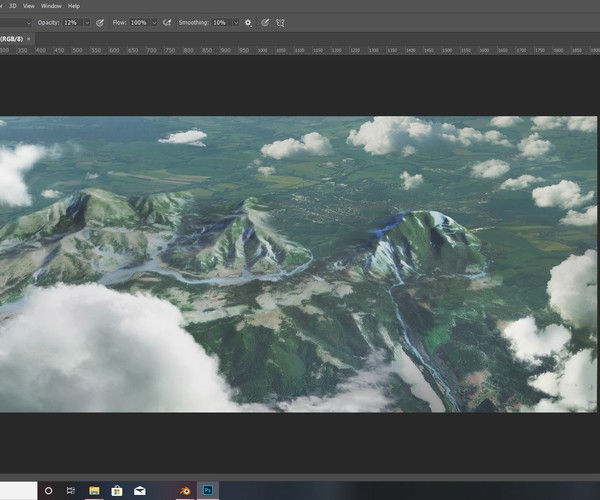Open Mail app from taskbar

(140, 490)
